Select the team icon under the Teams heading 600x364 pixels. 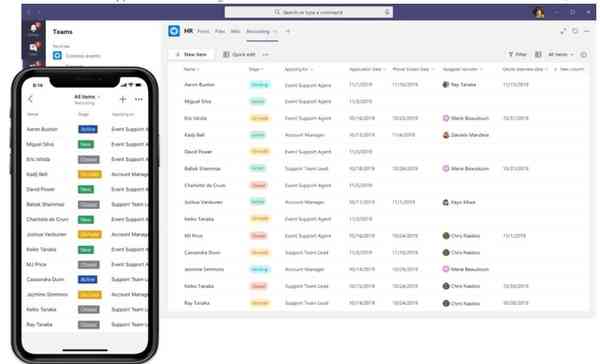point(57,55)
